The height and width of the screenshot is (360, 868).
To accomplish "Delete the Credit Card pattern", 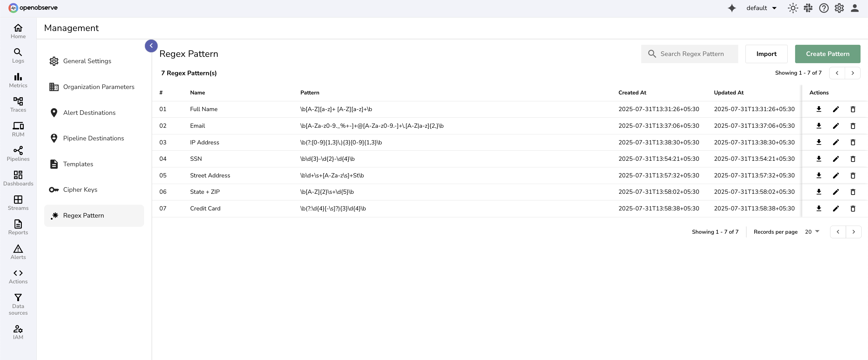I will click(x=853, y=209).
